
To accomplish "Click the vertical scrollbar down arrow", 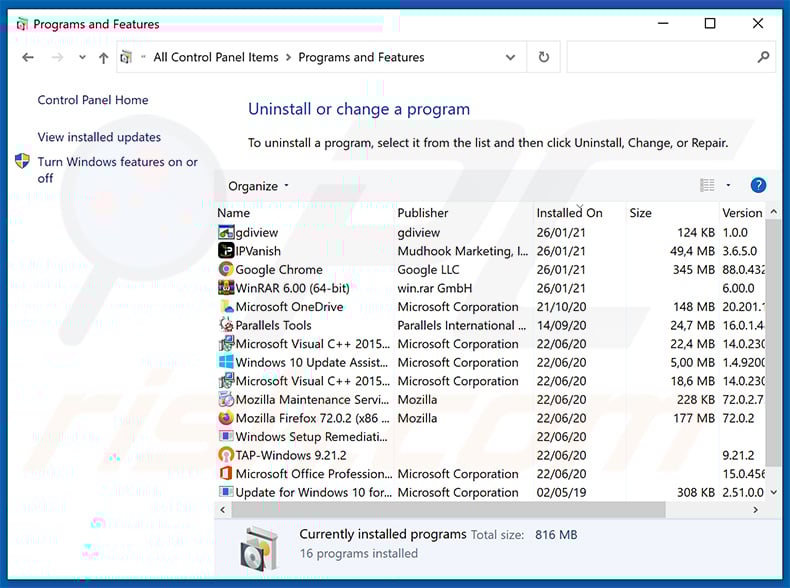I will coord(773,492).
